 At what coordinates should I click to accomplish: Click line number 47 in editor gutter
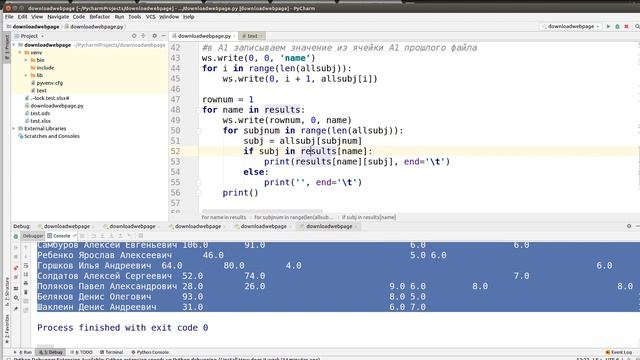[x=175, y=100]
